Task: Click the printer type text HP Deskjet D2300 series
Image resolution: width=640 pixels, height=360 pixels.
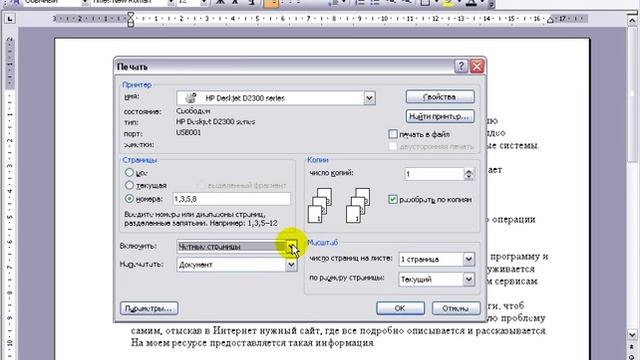Action: pyautogui.click(x=216, y=122)
